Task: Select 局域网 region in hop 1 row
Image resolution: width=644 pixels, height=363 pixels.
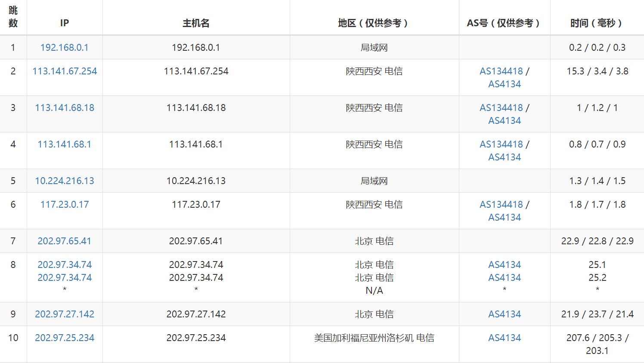Action: pyautogui.click(x=374, y=47)
